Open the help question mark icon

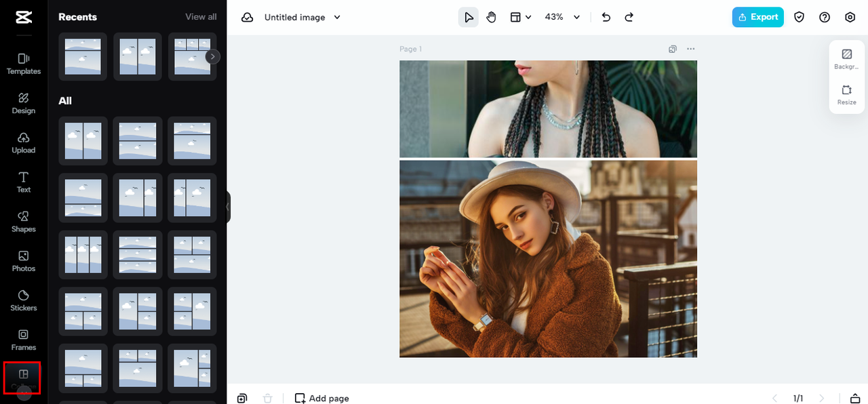825,17
